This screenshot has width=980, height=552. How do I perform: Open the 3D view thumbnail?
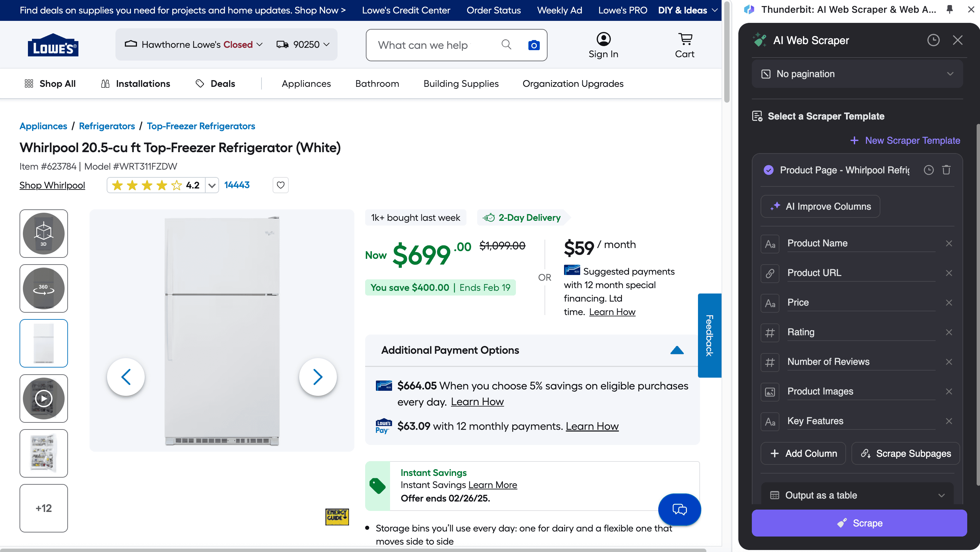(x=44, y=233)
